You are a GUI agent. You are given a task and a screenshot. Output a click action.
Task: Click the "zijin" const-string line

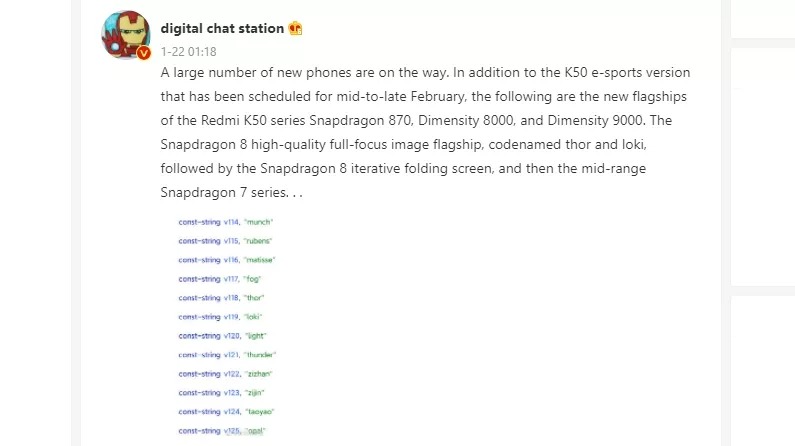(222, 392)
